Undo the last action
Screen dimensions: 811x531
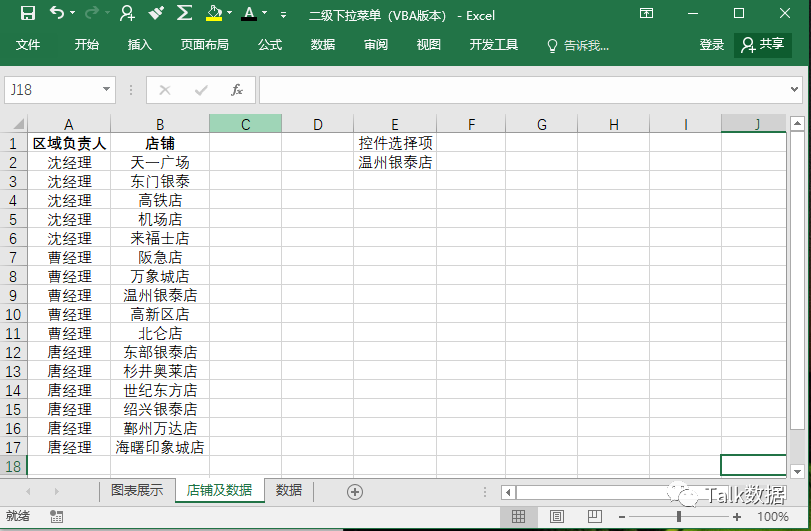pyautogui.click(x=56, y=12)
